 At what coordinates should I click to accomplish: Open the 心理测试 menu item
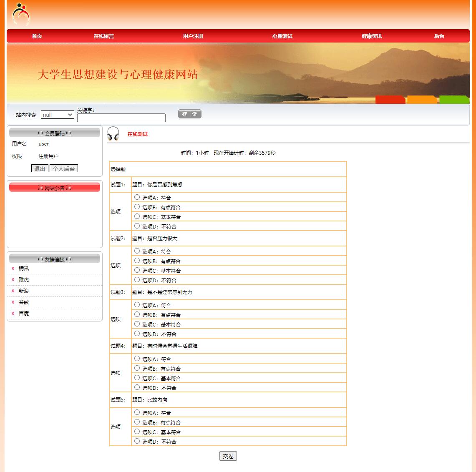pyautogui.click(x=282, y=36)
